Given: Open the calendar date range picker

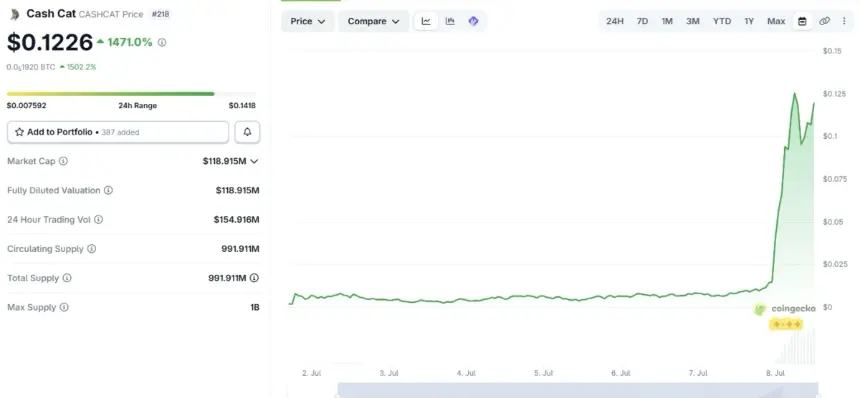Looking at the screenshot, I should click(x=802, y=21).
